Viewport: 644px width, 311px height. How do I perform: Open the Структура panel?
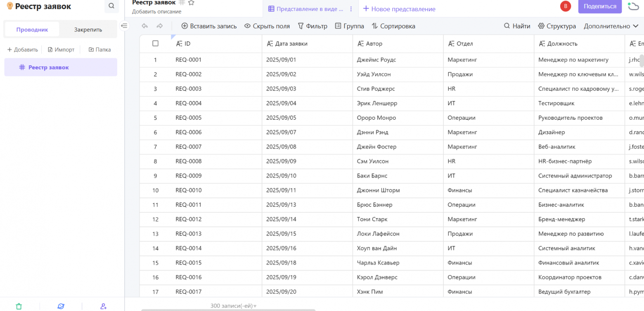557,26
